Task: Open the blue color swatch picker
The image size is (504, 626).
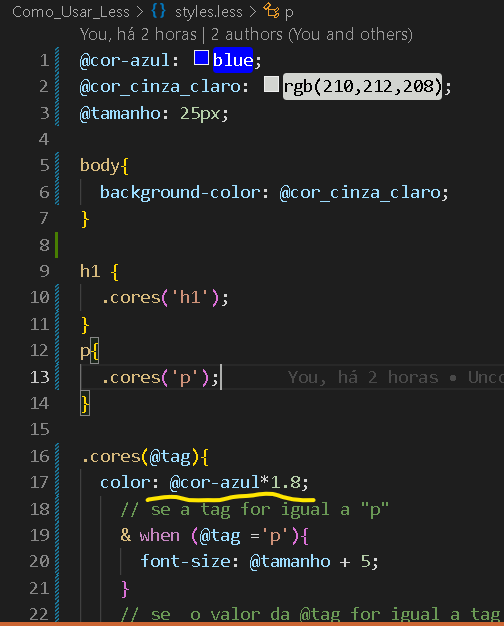Action: click(x=201, y=58)
